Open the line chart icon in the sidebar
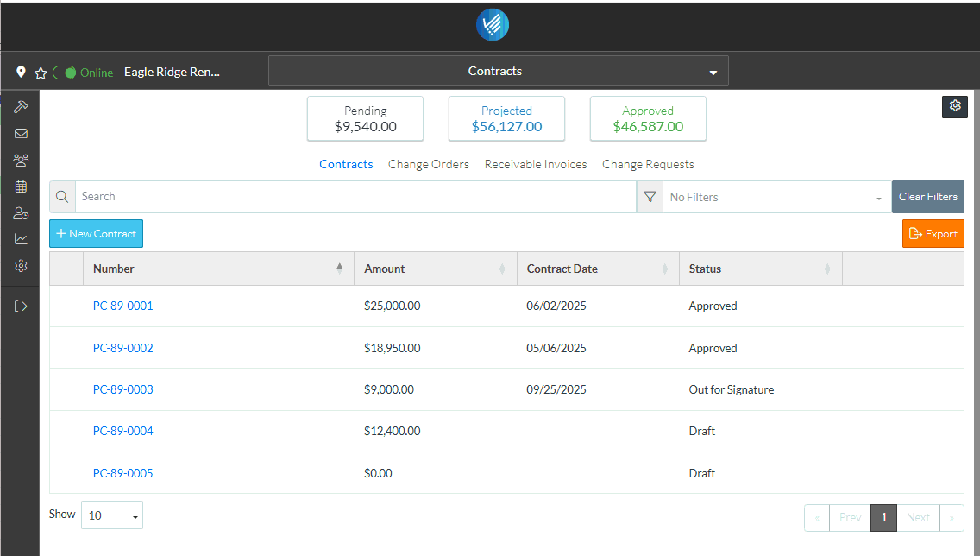 coord(21,239)
